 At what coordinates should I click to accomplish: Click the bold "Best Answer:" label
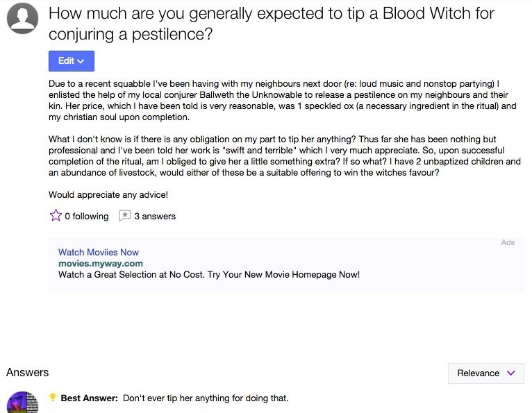(x=90, y=398)
